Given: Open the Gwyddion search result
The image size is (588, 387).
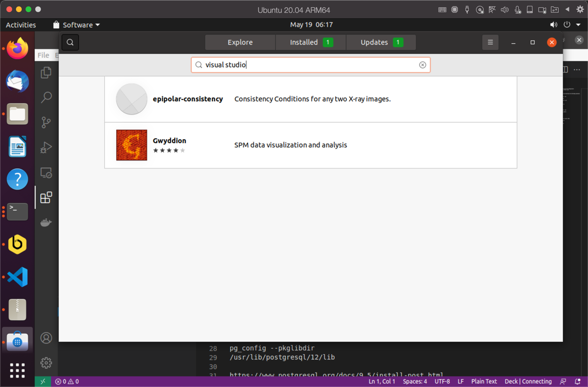Looking at the screenshot, I should (311, 145).
